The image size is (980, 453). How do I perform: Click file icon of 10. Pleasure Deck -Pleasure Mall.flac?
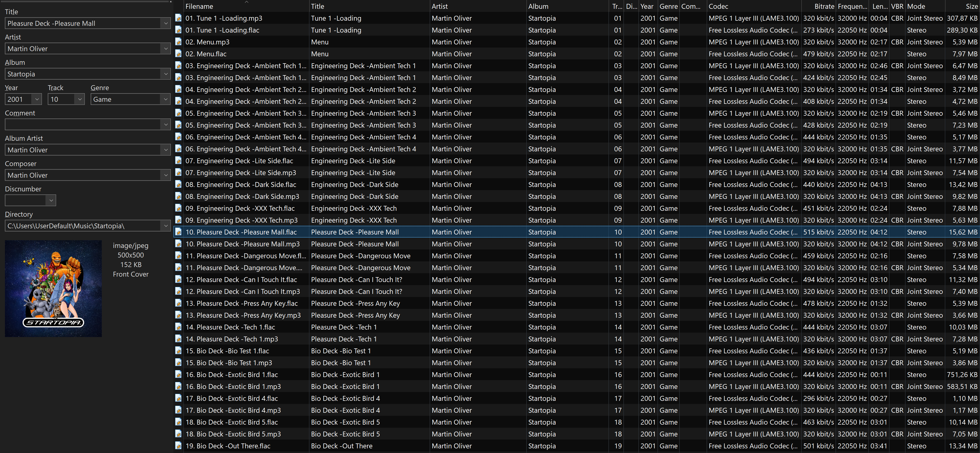178,232
